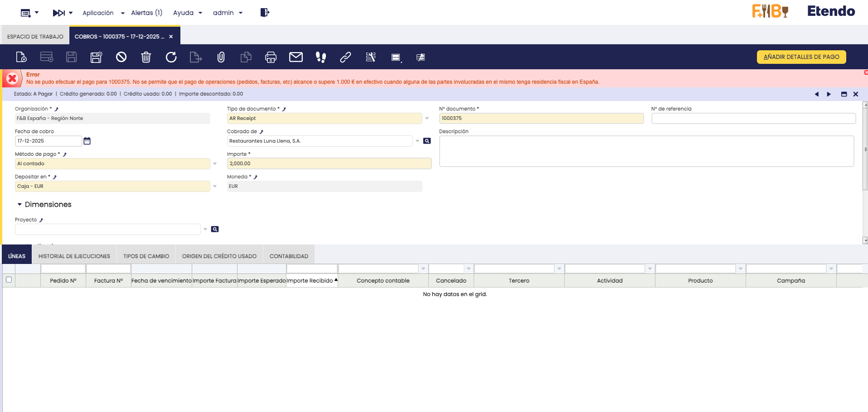Click the email envelope icon

click(x=296, y=57)
